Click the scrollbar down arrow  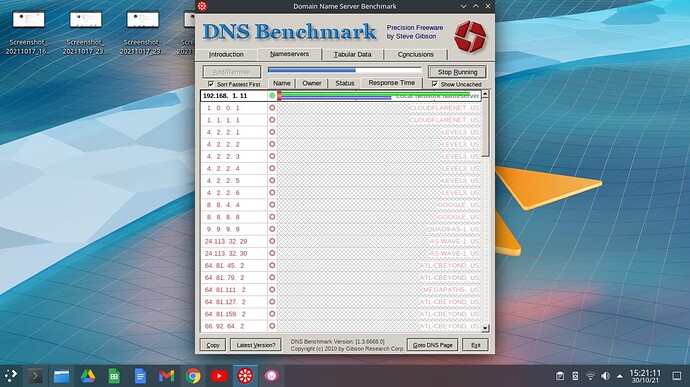485,328
